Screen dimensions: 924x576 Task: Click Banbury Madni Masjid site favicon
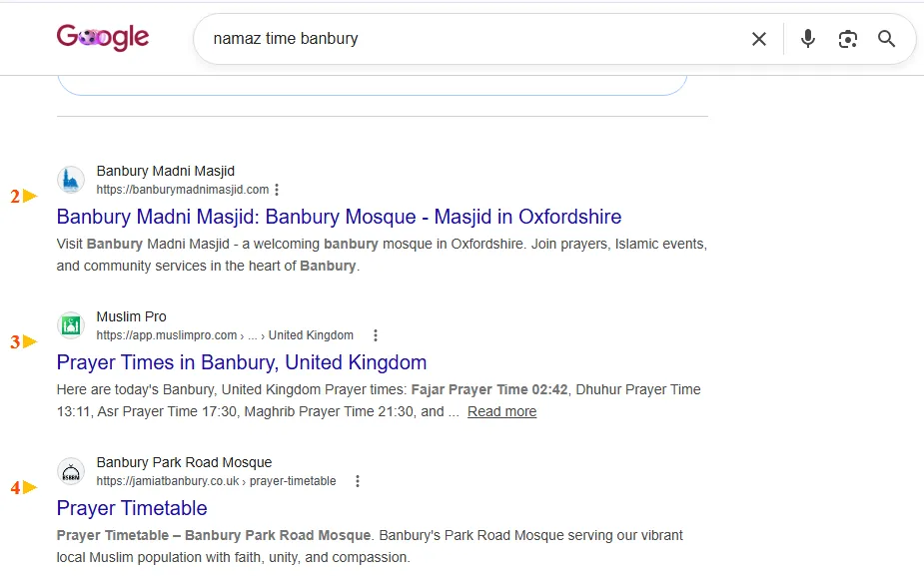click(x=71, y=180)
